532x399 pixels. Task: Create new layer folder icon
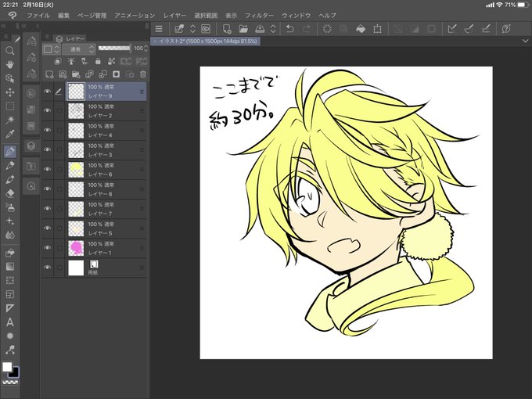click(x=76, y=74)
